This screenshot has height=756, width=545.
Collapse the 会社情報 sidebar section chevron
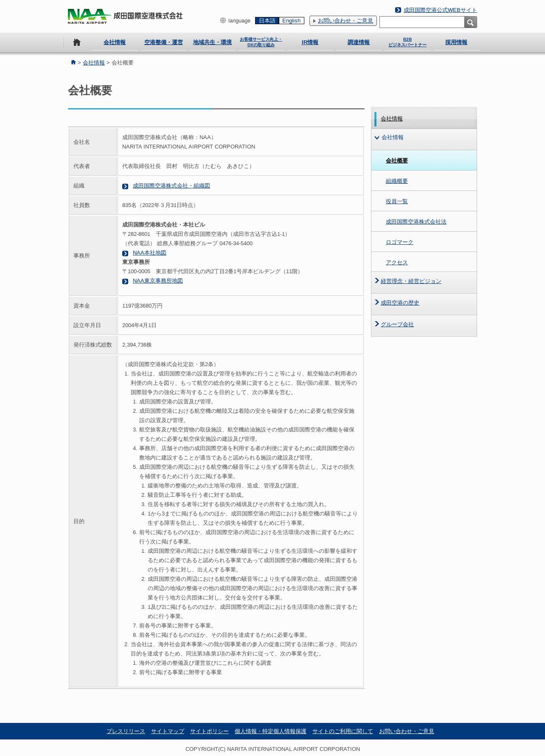click(x=376, y=137)
